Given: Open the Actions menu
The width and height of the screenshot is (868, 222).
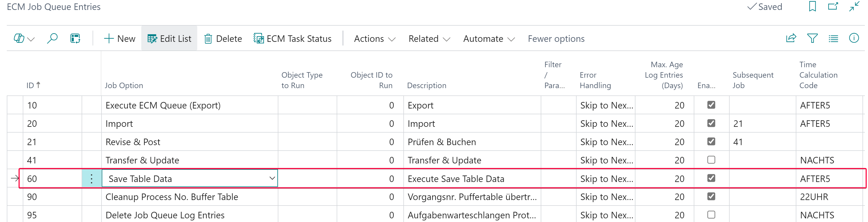Looking at the screenshot, I should (x=374, y=39).
